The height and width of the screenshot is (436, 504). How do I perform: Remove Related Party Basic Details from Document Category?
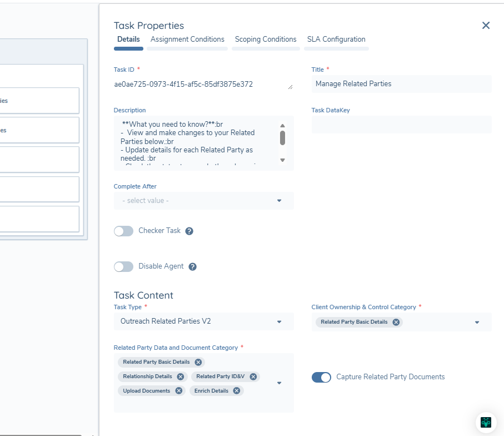(198, 362)
